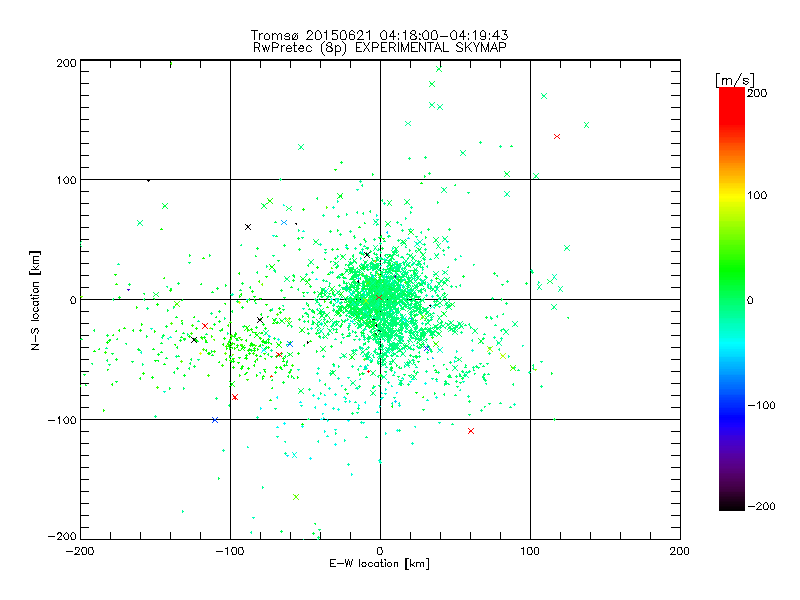Click the green X marker near E-W 109, N-S 170 km
The height and width of the screenshot is (600, 800).
point(544,96)
